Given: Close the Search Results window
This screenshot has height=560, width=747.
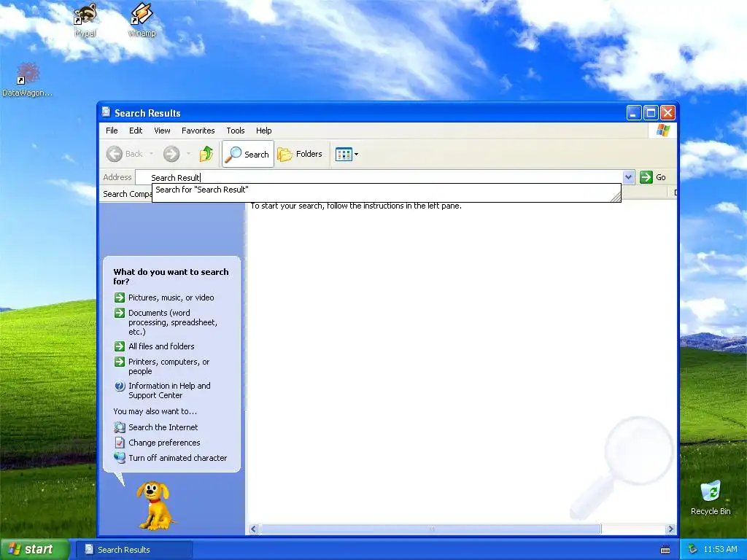Looking at the screenshot, I should click(x=667, y=113).
